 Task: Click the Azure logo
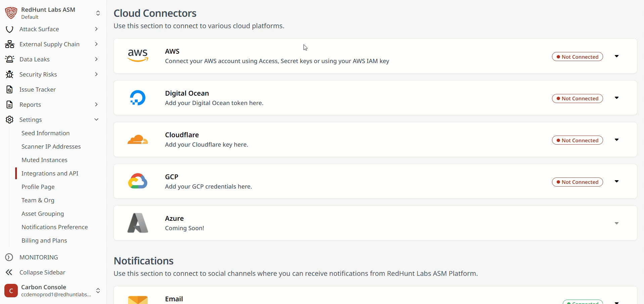pos(138,223)
